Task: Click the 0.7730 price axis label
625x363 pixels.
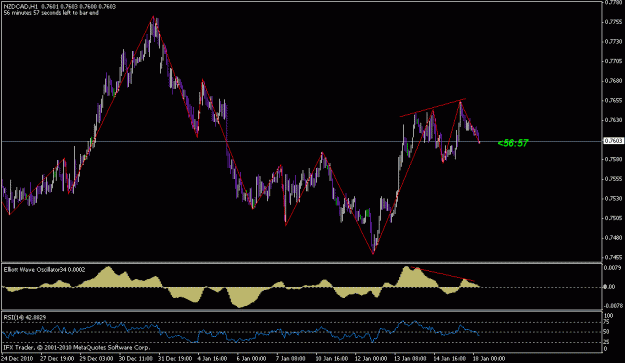Action: point(614,41)
